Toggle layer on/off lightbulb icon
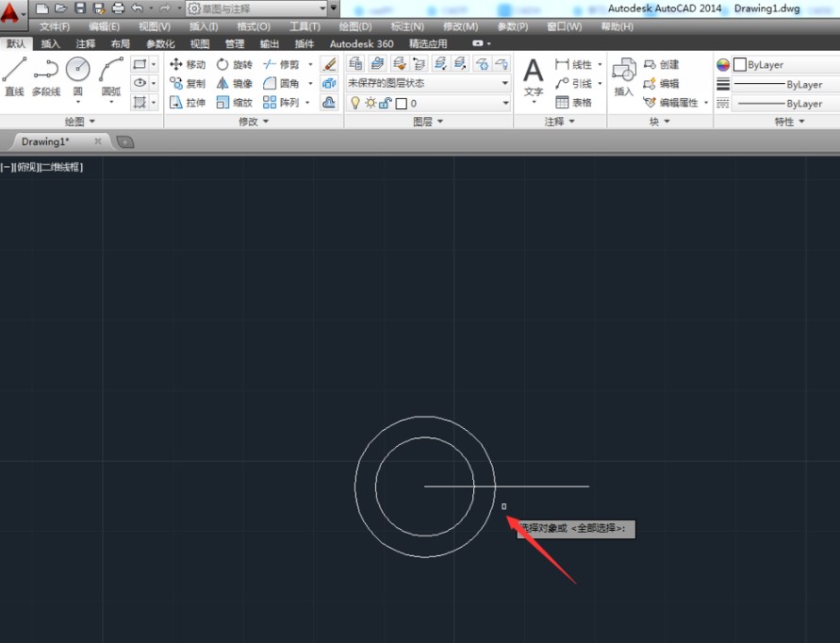840x643 pixels. tap(354, 103)
